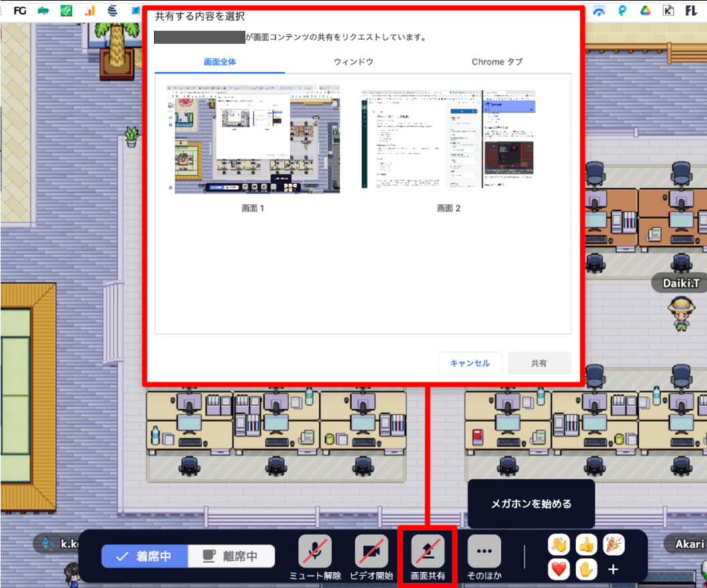Image resolution: width=707 pixels, height=588 pixels.
Task: Open the green square extension icon
Action: pos(66,10)
